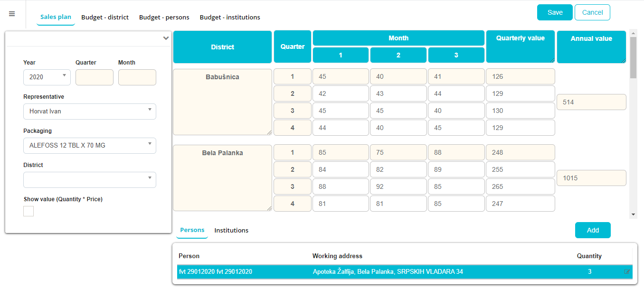Click the Quarter filter input field
644x298 pixels.
[x=94, y=77]
